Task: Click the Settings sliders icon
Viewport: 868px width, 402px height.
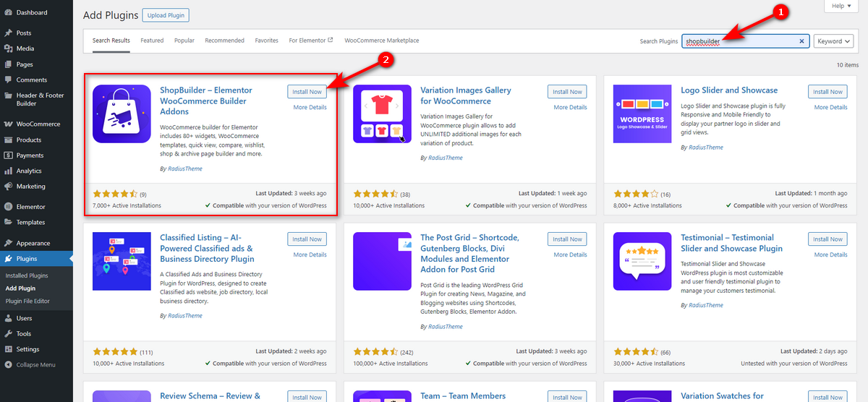Action: (8, 349)
